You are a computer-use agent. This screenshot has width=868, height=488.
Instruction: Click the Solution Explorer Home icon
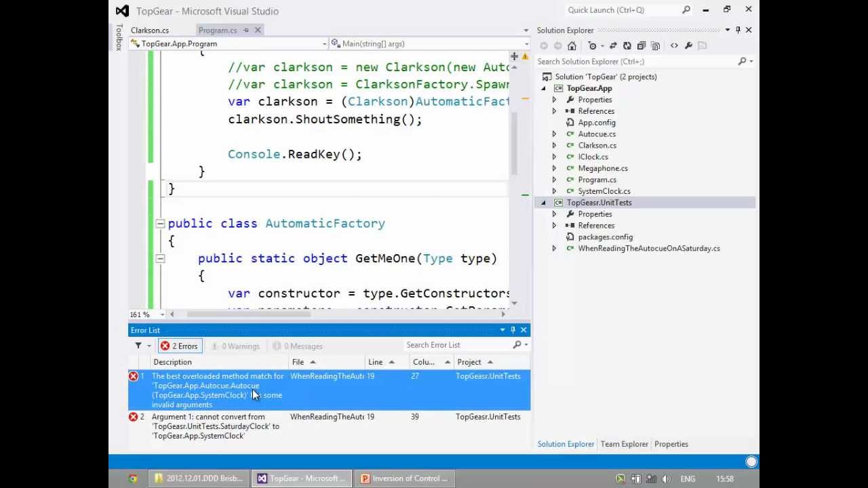[572, 45]
